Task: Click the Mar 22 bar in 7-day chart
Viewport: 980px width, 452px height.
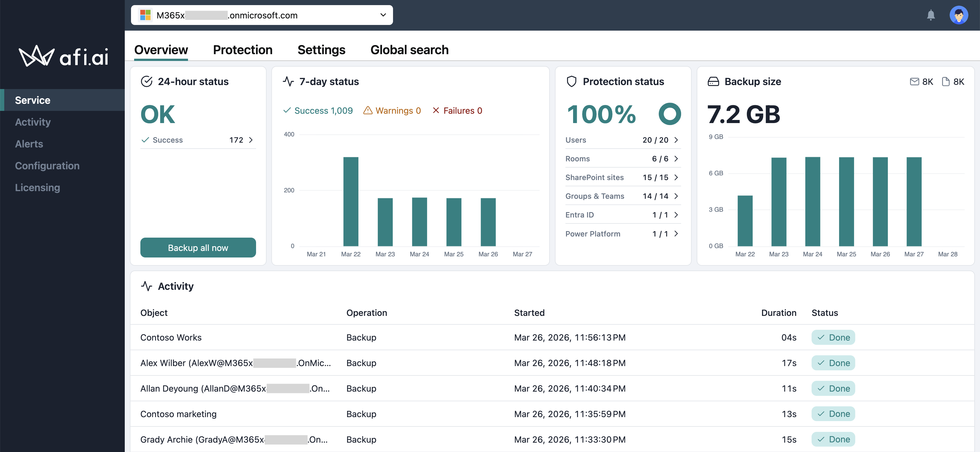Action: (x=350, y=201)
